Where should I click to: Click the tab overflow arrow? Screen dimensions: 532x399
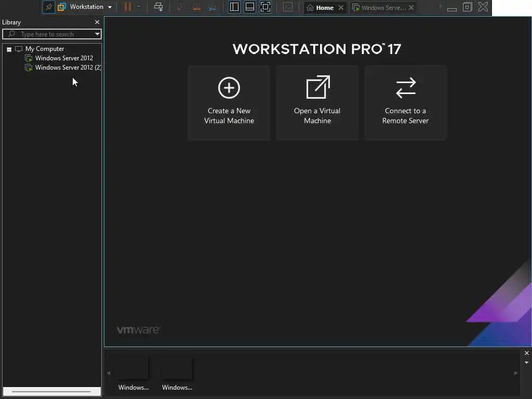[x=441, y=6]
